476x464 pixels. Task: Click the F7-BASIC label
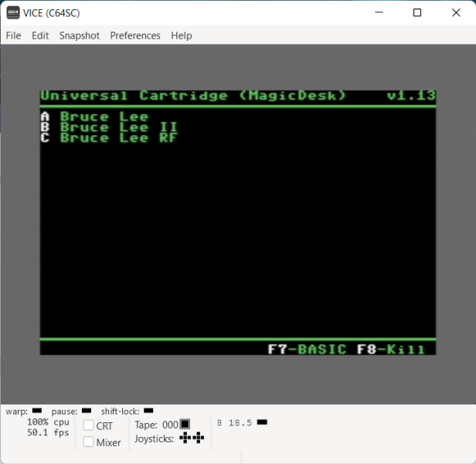[x=307, y=350]
